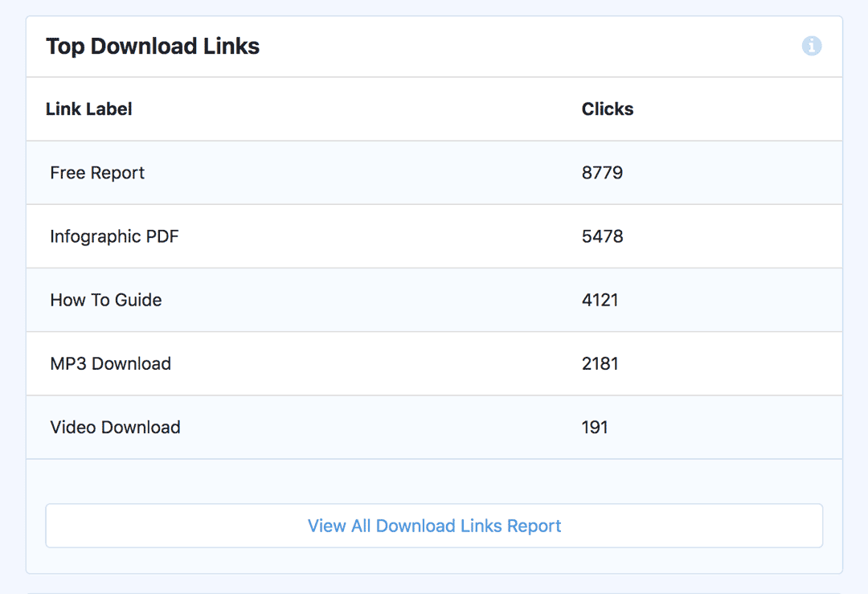The image size is (868, 594).
Task: Select the MP3 Download row
Action: 321,363
